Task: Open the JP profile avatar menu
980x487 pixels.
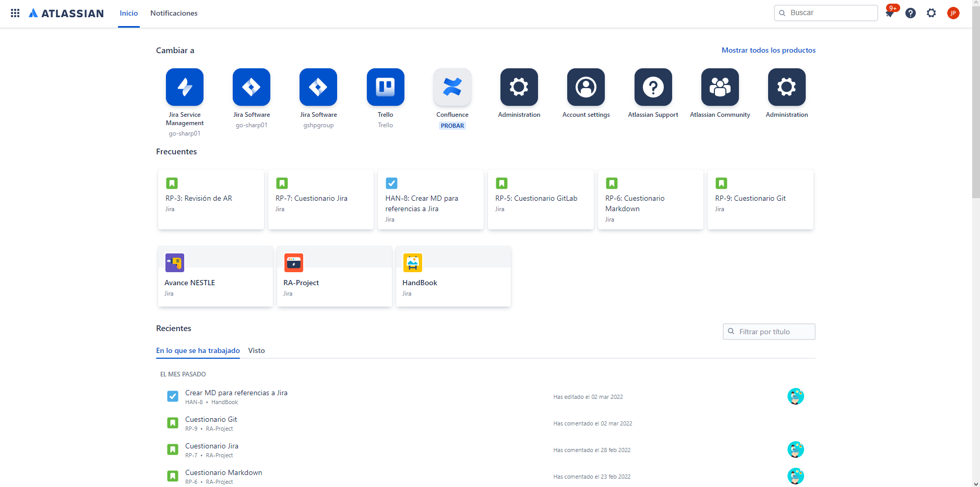Action: 953,13
